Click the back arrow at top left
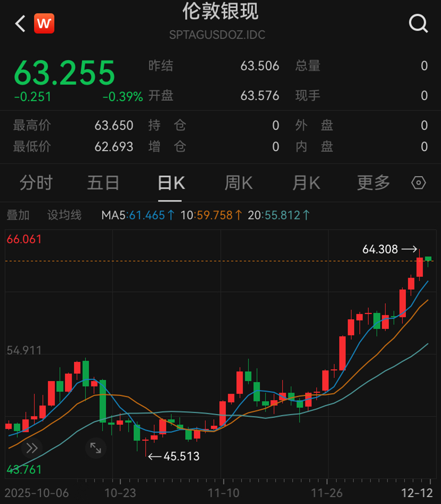Screen dimensions: 441x504 click(x=19, y=23)
